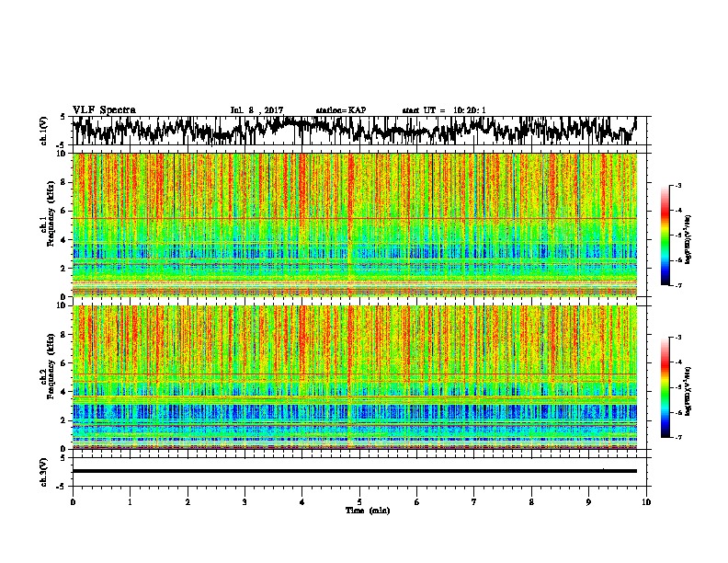Viewport: 728px width, 563px height.
Task: Click the time axis tick label 3
Action: (245, 502)
